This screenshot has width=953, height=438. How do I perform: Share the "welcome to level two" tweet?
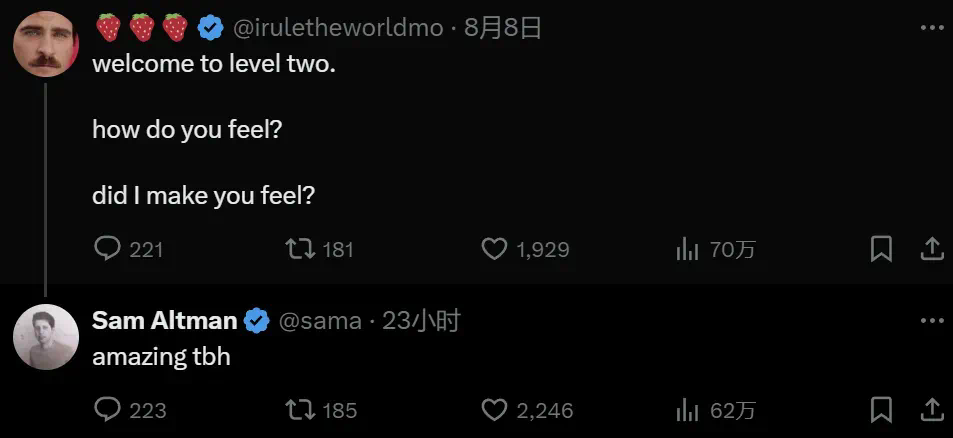(930, 249)
